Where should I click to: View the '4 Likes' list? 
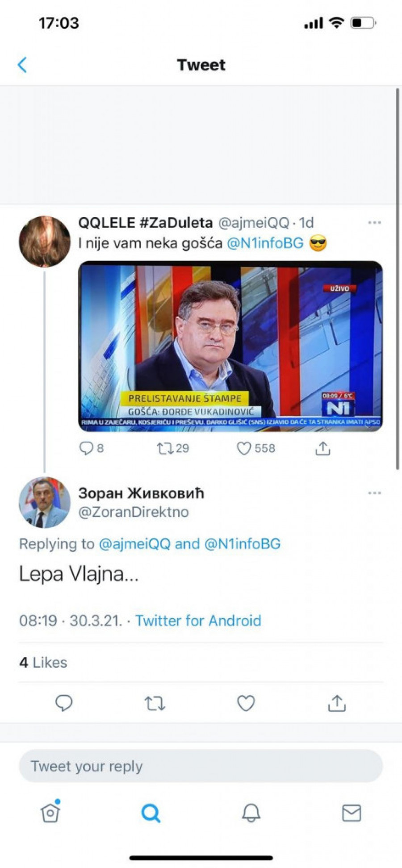43,662
